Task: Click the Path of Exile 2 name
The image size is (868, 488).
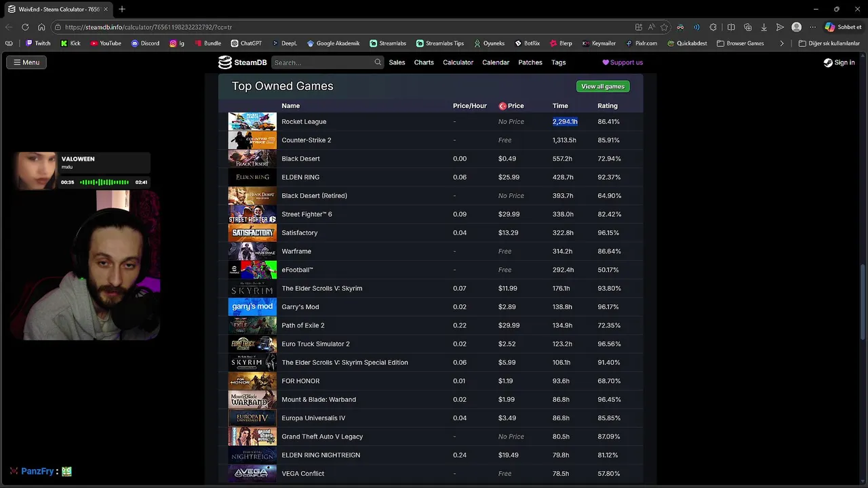Action: coord(303,325)
